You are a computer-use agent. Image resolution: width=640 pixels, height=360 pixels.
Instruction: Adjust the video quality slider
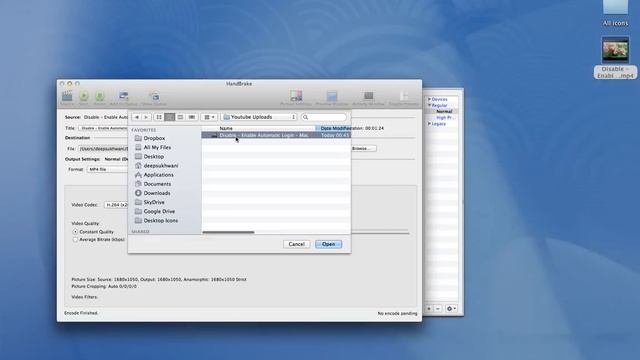pyautogui.click(x=380, y=232)
